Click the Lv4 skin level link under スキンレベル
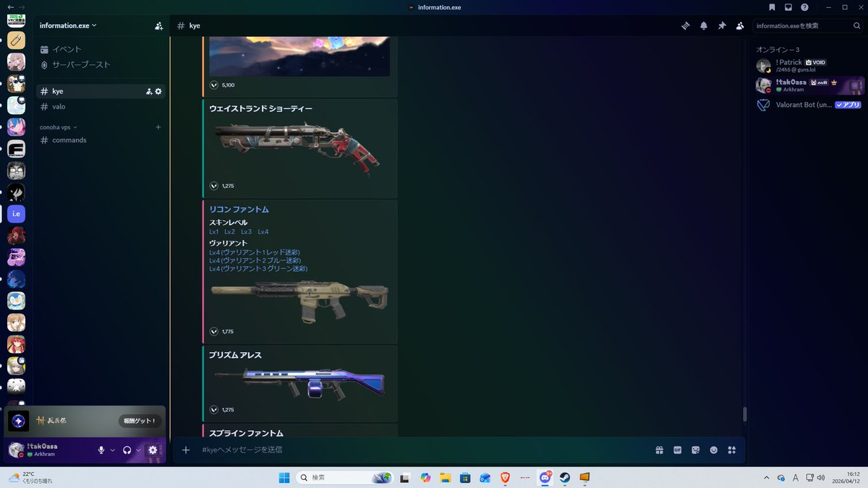The image size is (868, 488). tap(263, 232)
